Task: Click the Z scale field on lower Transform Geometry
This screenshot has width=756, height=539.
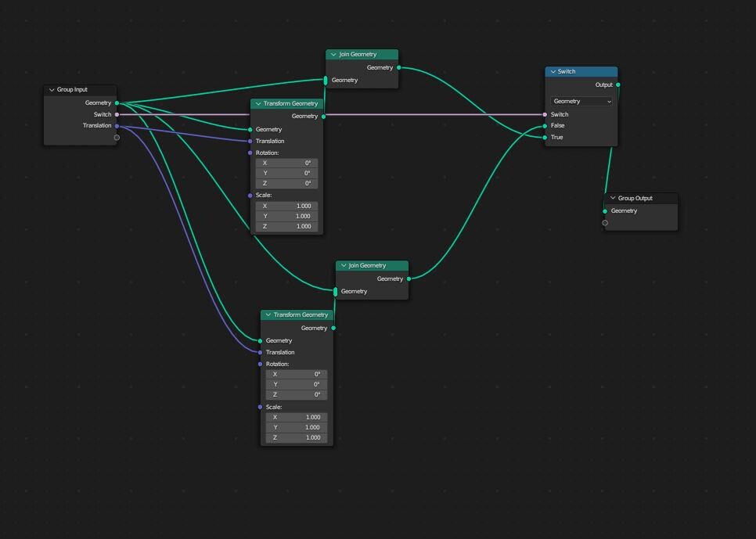Action: pyautogui.click(x=297, y=437)
